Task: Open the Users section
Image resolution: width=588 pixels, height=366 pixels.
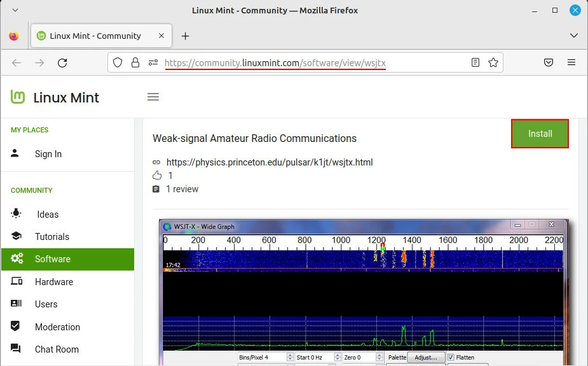Action: click(x=46, y=304)
